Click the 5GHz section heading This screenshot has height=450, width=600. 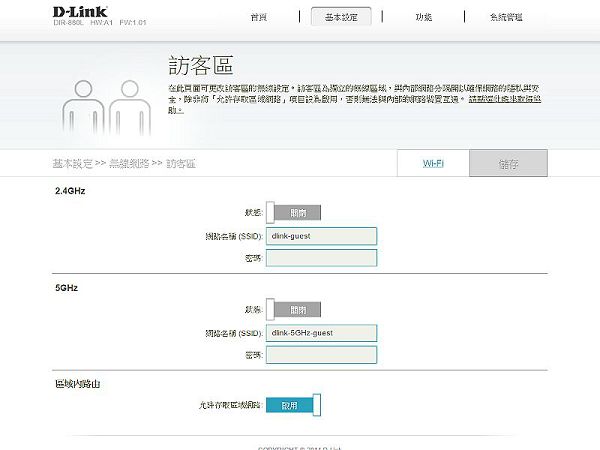67,288
